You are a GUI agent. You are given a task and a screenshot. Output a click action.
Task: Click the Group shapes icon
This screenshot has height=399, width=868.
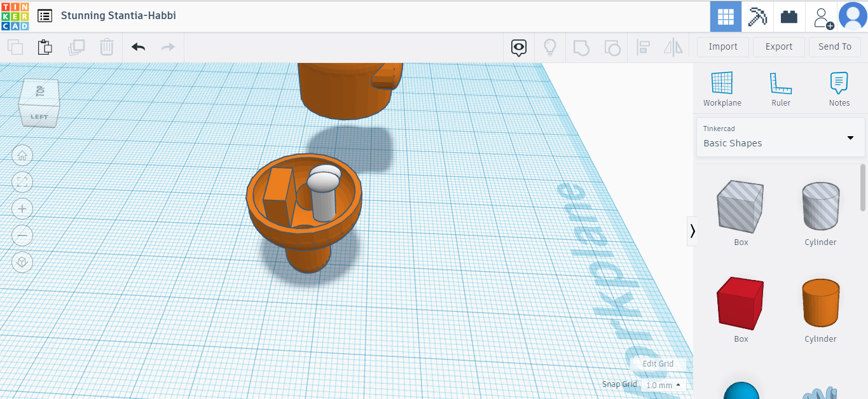coord(581,47)
